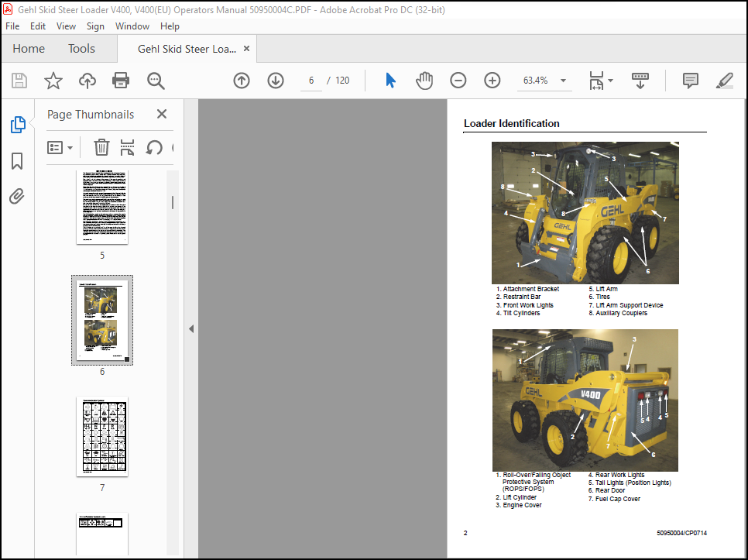Screen dimensions: 748x560
Task: Choose the Selection arrow tool
Action: 390,81
